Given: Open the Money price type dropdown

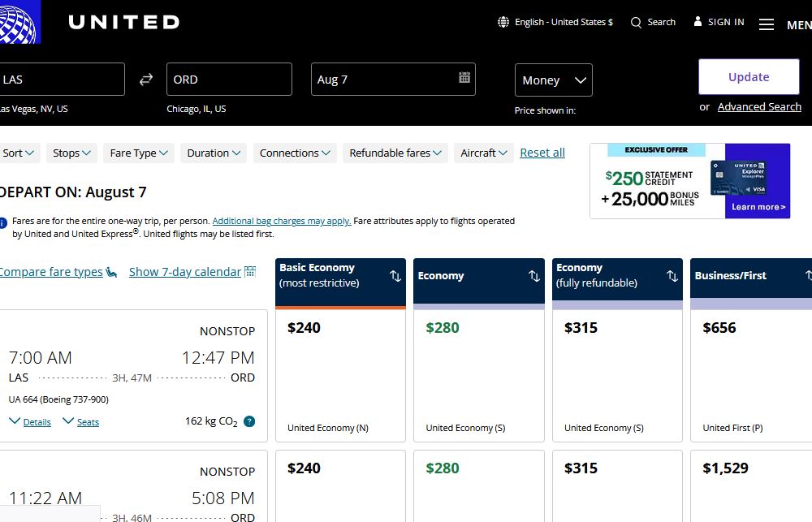Looking at the screenshot, I should pyautogui.click(x=554, y=80).
